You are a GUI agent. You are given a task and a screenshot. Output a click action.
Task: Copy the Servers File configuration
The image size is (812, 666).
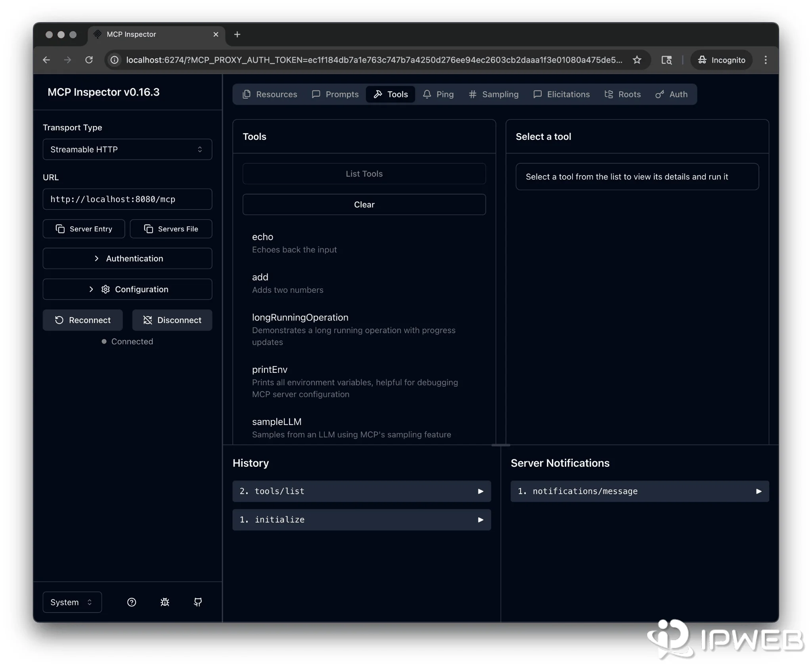click(x=171, y=229)
